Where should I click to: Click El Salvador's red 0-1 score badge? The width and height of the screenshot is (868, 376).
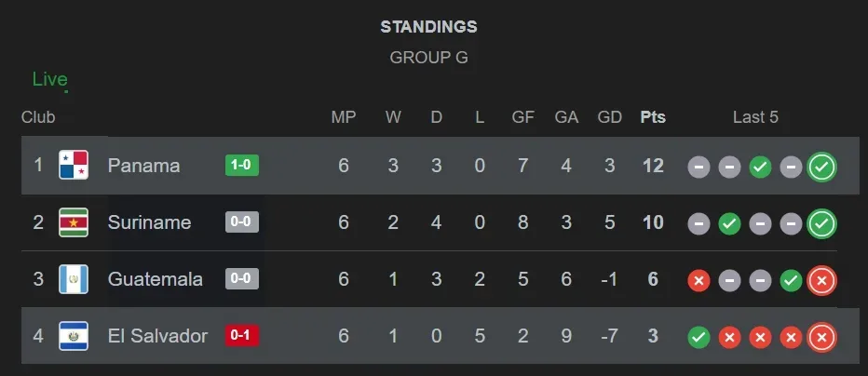241,336
